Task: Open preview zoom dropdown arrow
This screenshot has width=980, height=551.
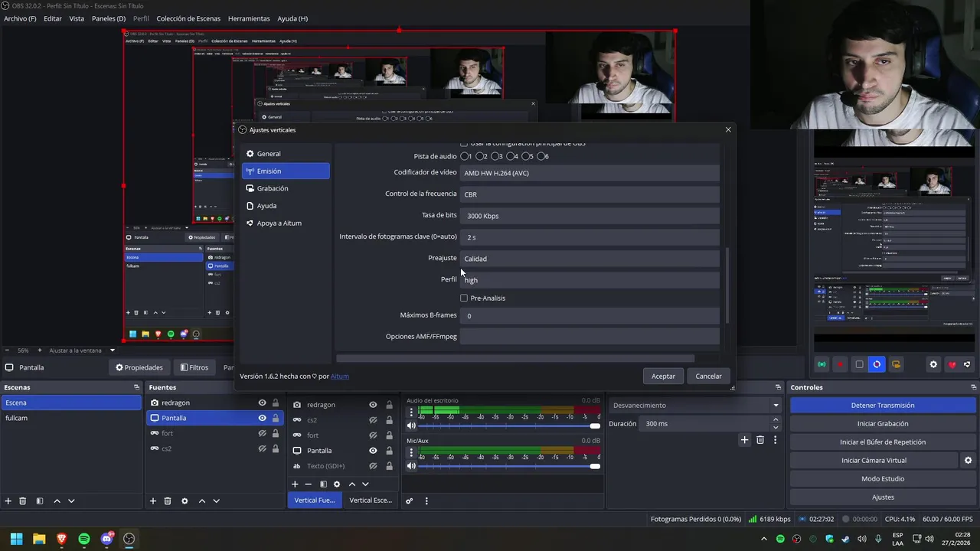Action: click(x=113, y=350)
